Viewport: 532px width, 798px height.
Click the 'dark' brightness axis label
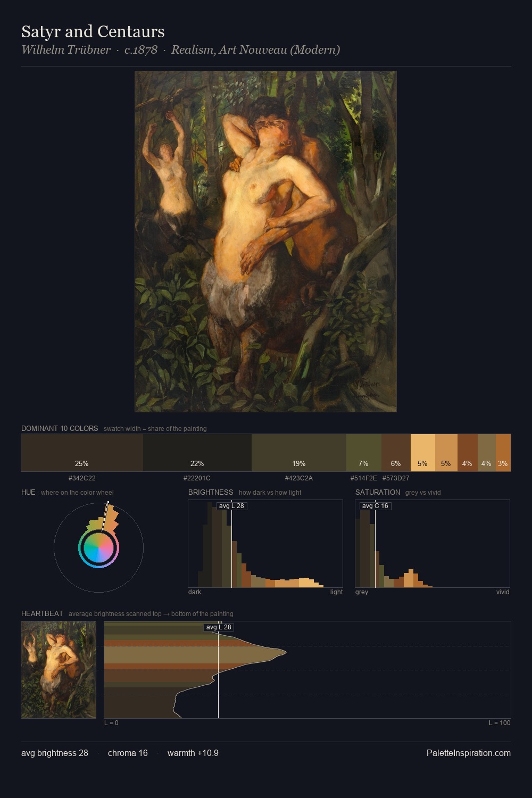click(195, 592)
